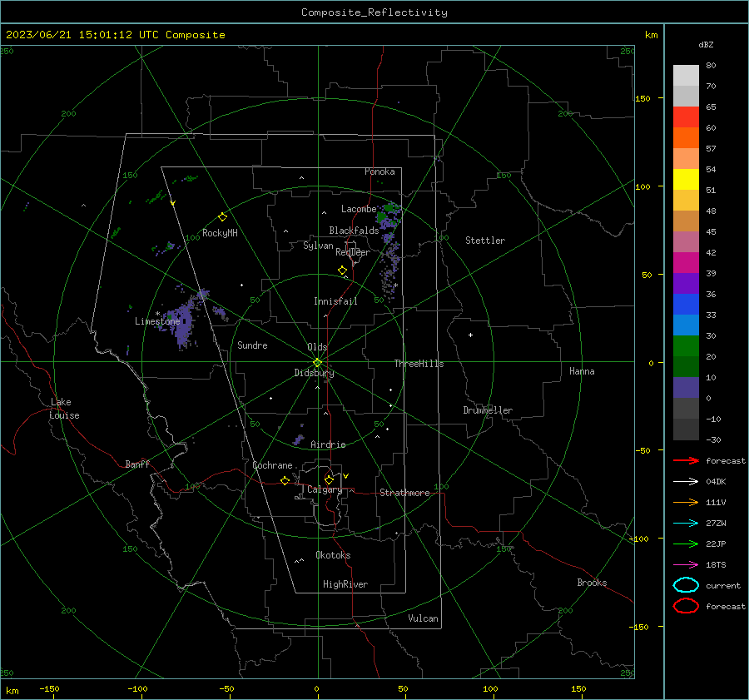Click the Blackfalds label
Viewport: 749px width, 700px height.
(x=354, y=231)
